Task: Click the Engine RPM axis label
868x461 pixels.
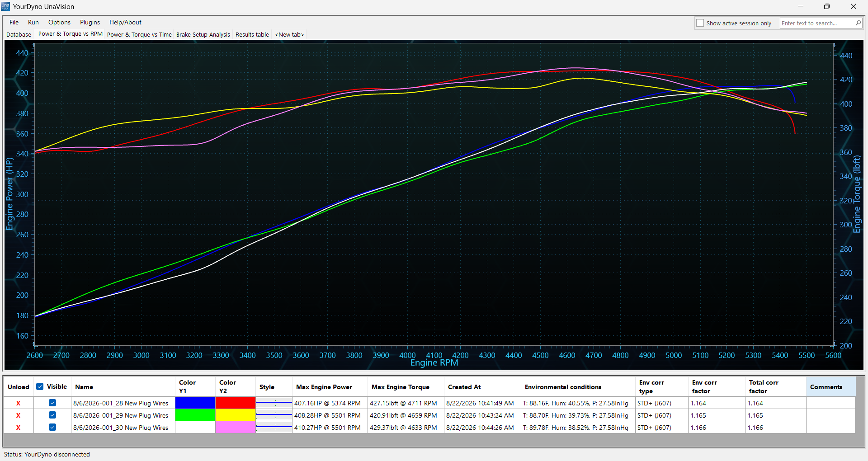Action: (434, 362)
